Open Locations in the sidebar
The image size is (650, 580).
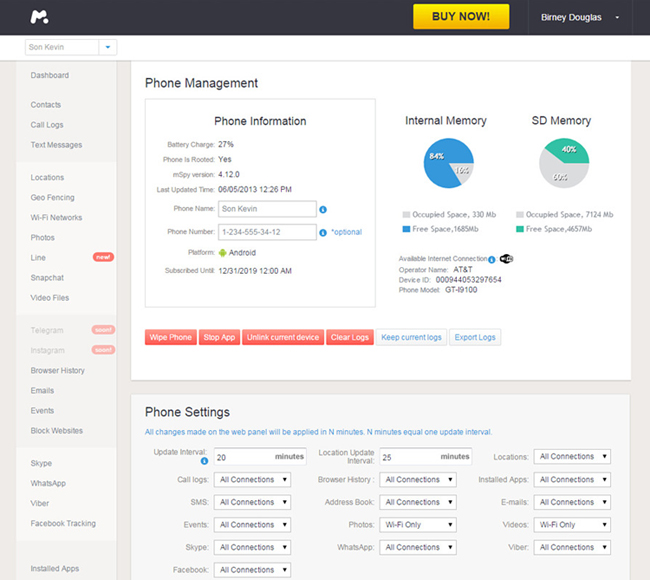(x=47, y=177)
